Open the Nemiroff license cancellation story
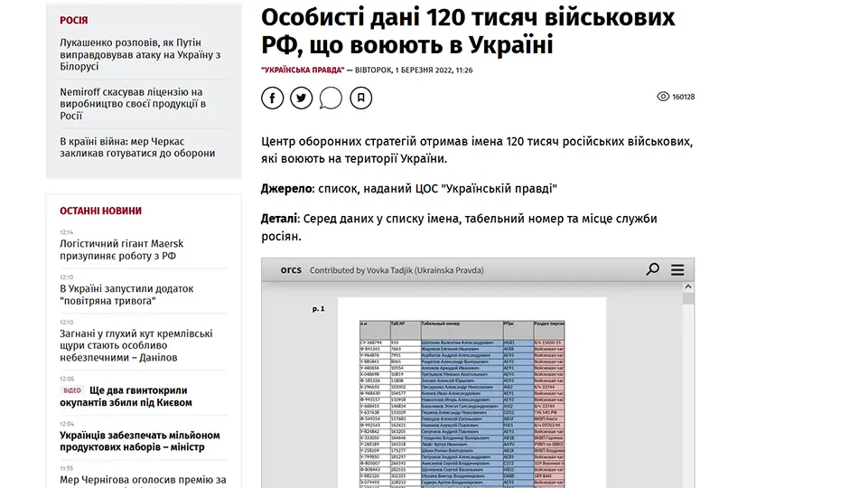The height and width of the screenshot is (488, 868). (x=133, y=104)
